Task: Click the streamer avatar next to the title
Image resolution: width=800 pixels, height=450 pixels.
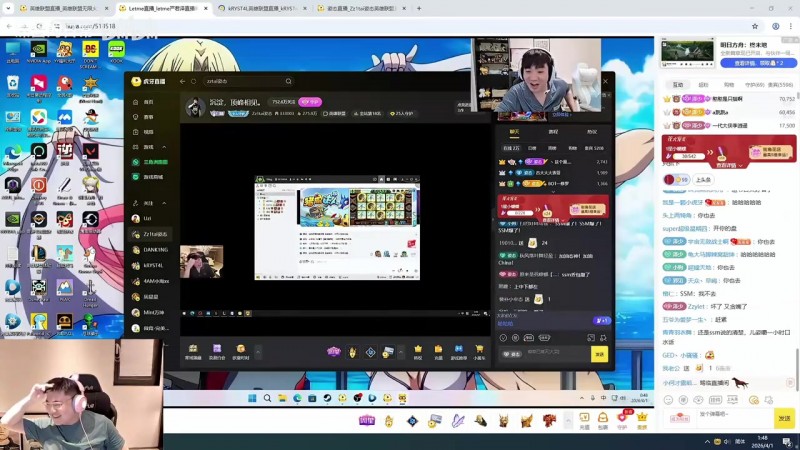Action: 194,107
